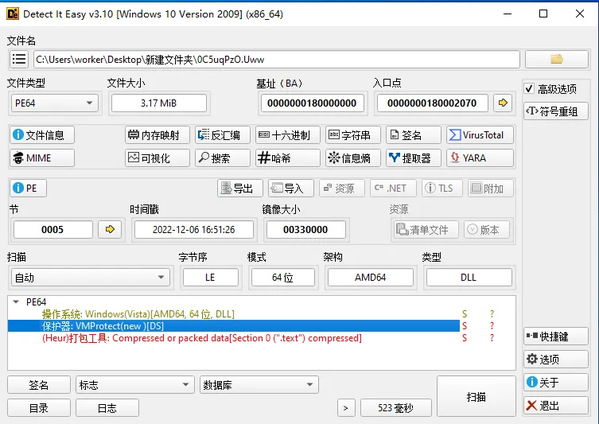Viewport: 599px width, 424px height.
Task: View 导入 imports table
Action: tap(291, 188)
